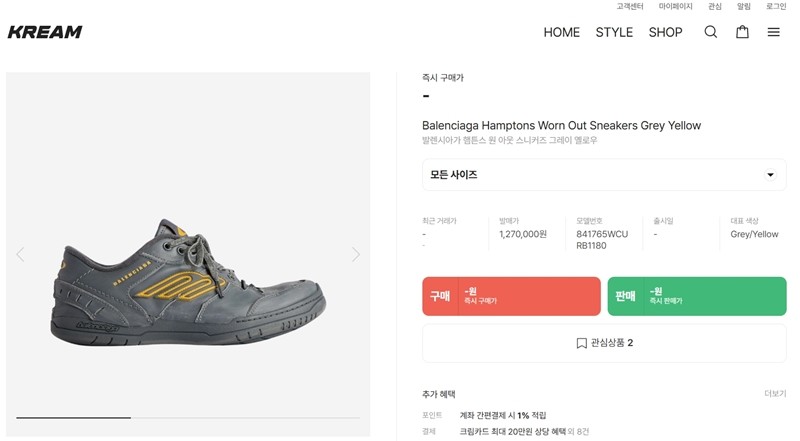The width and height of the screenshot is (800, 441).
Task: Open the search magnifier icon
Action: tap(711, 32)
